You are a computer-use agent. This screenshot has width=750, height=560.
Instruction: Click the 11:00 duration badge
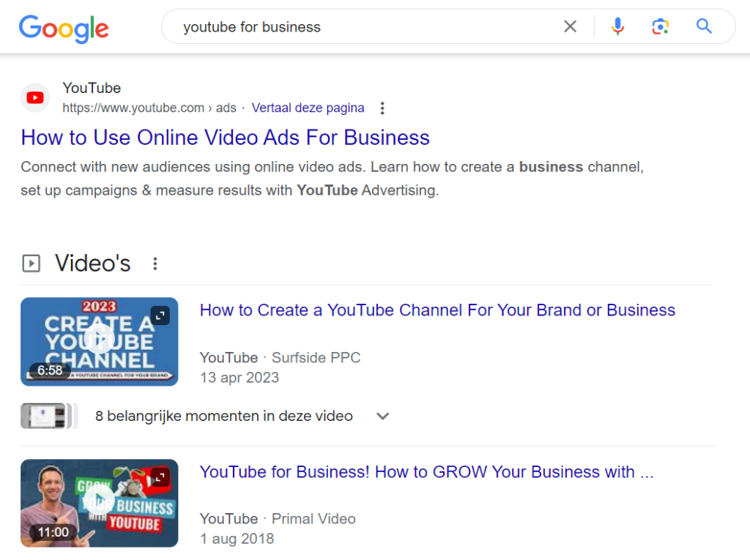point(53,531)
